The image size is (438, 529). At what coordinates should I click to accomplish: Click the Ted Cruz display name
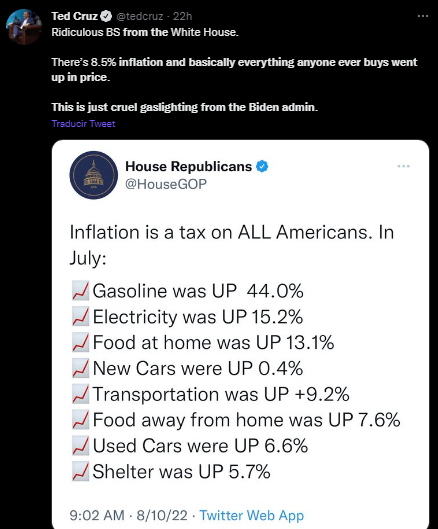tap(75, 16)
